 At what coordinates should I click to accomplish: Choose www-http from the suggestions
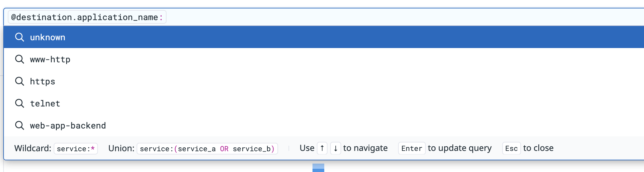tap(324, 59)
